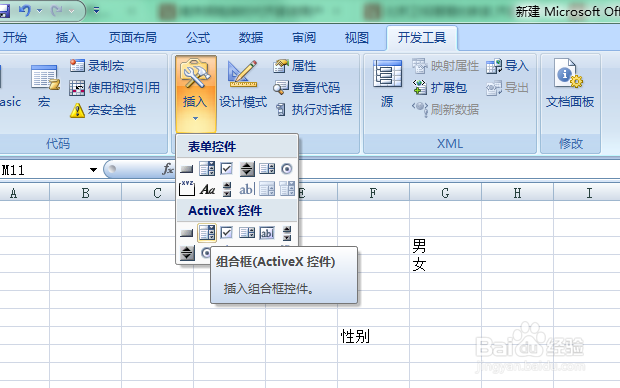This screenshot has height=388, width=620.
Task: Select ActiveX scroll bar control
Action: point(287,233)
